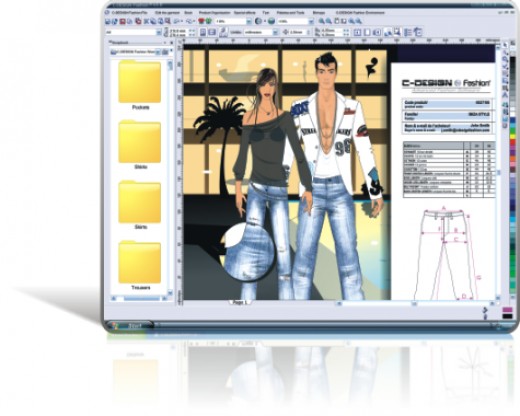
Task: Click the green garment icon in toolbar
Action: (208, 21)
